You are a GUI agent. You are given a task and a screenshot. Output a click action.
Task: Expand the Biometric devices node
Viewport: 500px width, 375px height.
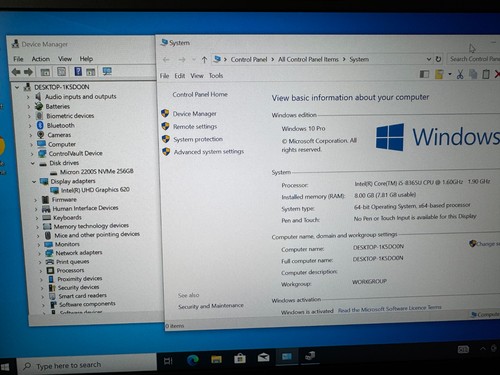click(x=29, y=116)
